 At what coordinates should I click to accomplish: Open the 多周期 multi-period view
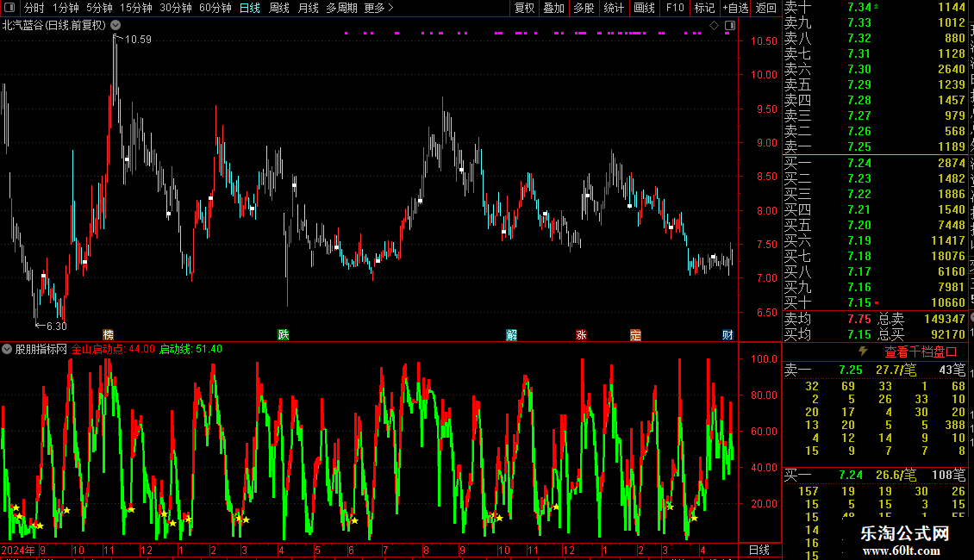[341, 8]
